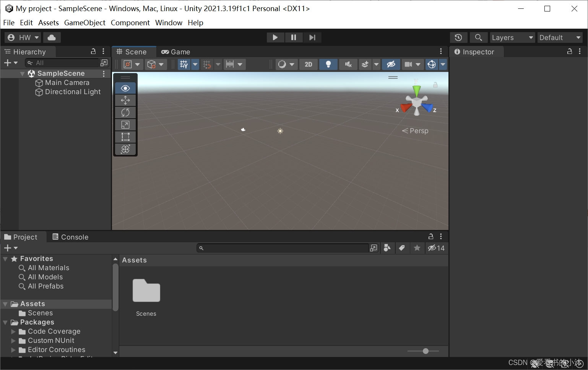
Task: Select the View (eye) tool
Action: tap(125, 88)
